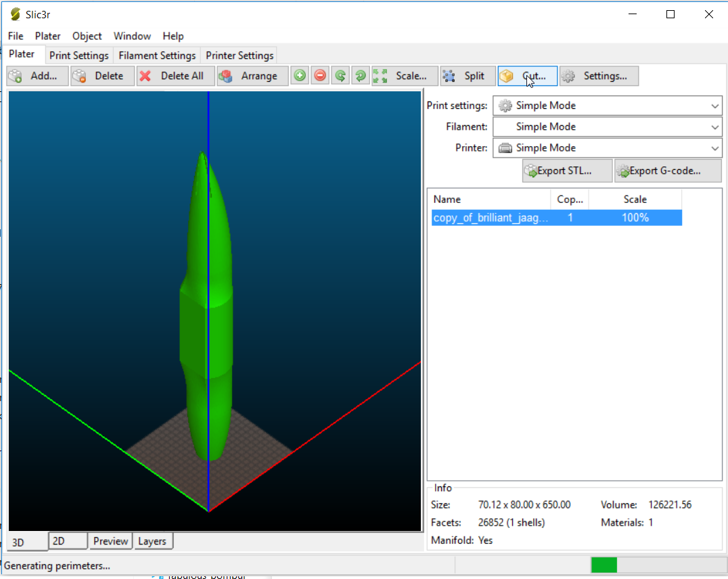Click the Copies column header

click(x=570, y=199)
